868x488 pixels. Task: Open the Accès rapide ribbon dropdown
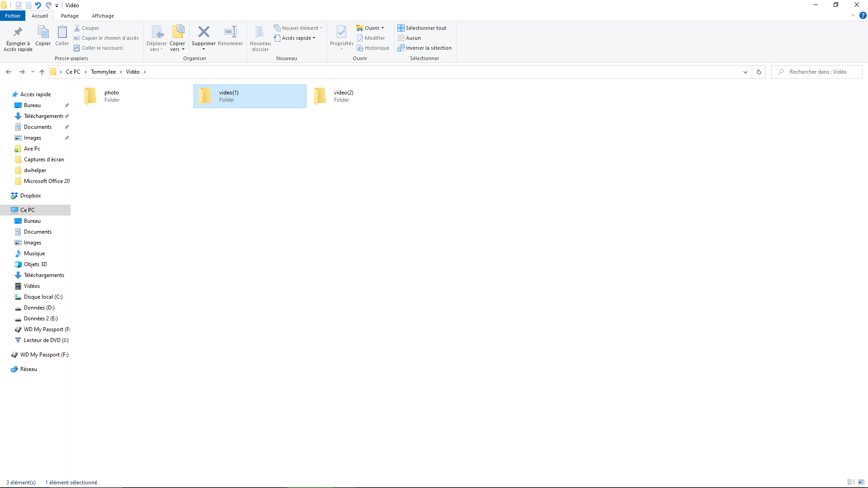[298, 38]
